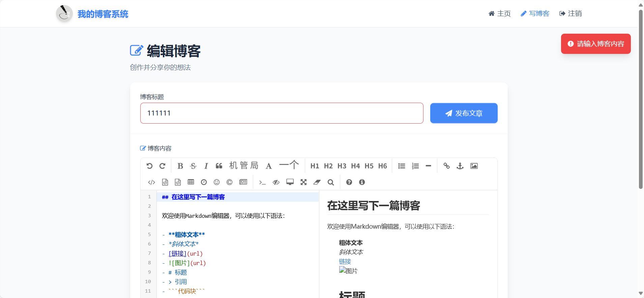Show editor info via info icon
This screenshot has width=644, height=298.
click(x=362, y=182)
